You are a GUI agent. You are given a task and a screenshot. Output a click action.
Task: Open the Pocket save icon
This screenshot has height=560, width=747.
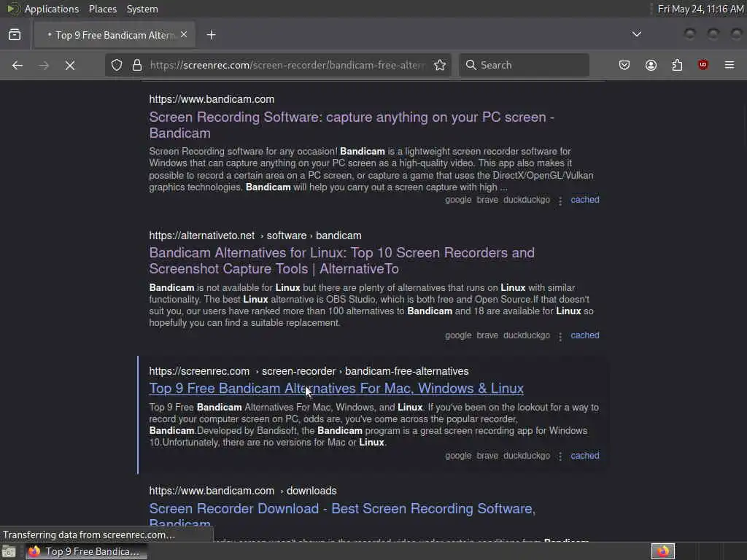[624, 65]
